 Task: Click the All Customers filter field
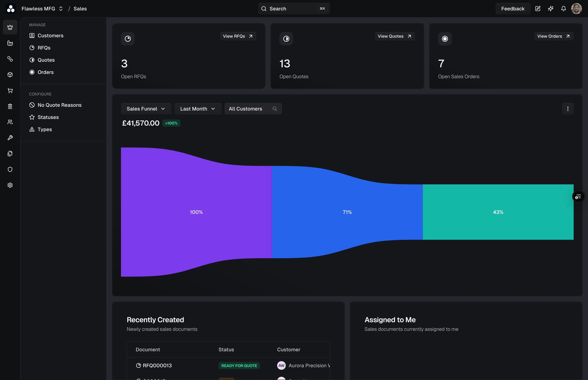pyautogui.click(x=253, y=109)
